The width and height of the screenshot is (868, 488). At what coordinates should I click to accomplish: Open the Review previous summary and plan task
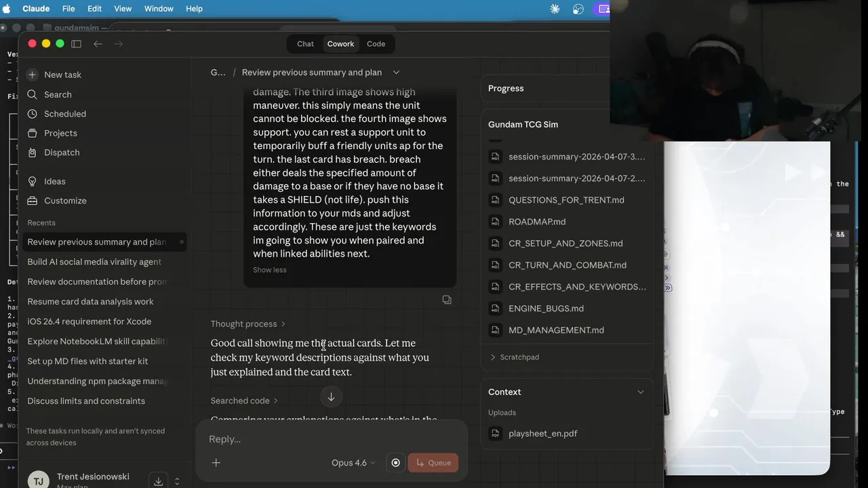(104, 242)
